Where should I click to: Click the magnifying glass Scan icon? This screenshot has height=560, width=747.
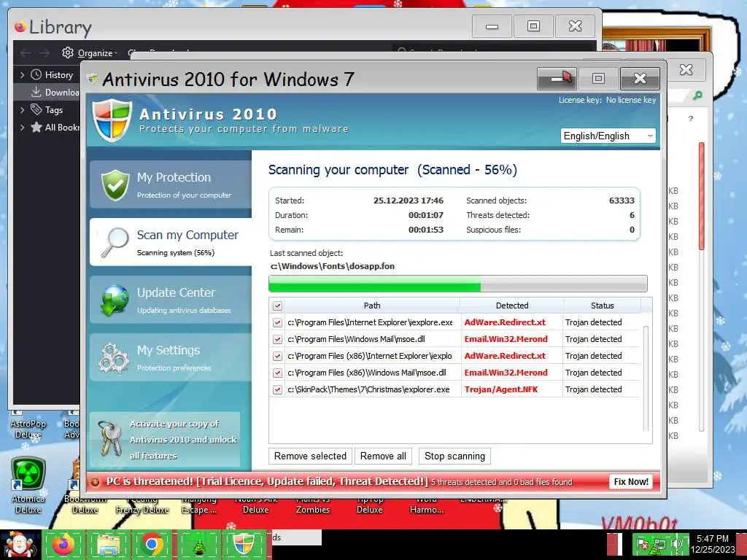[115, 242]
